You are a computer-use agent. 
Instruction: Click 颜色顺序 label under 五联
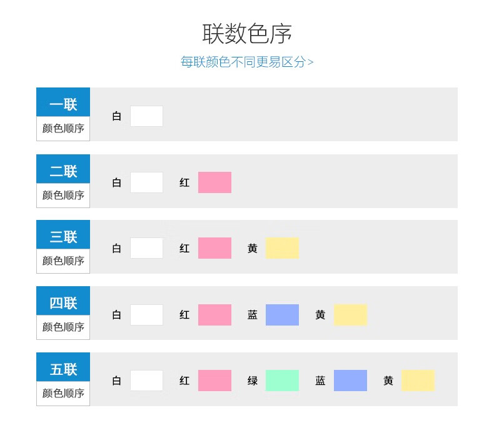[x=63, y=393]
